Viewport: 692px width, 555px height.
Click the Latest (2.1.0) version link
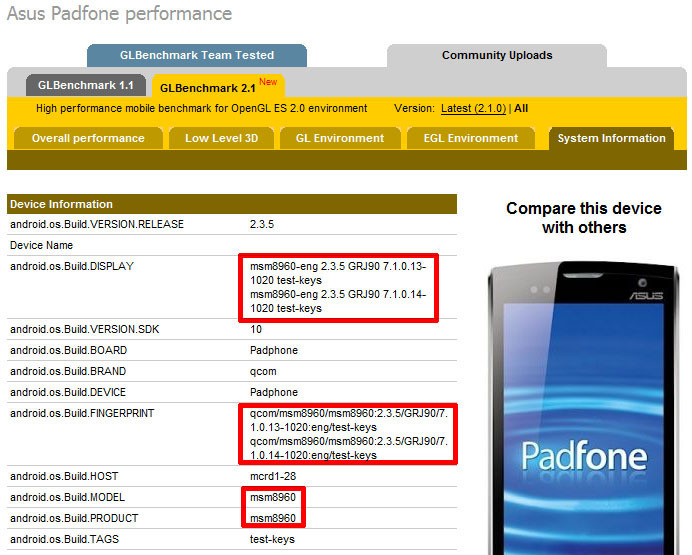click(x=474, y=109)
